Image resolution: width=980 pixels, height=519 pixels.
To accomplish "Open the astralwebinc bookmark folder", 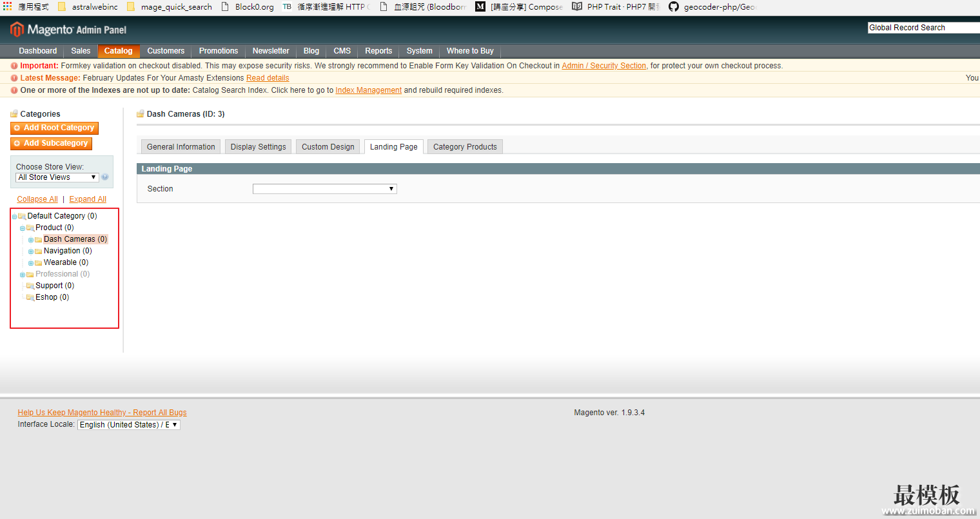I will pos(88,6).
